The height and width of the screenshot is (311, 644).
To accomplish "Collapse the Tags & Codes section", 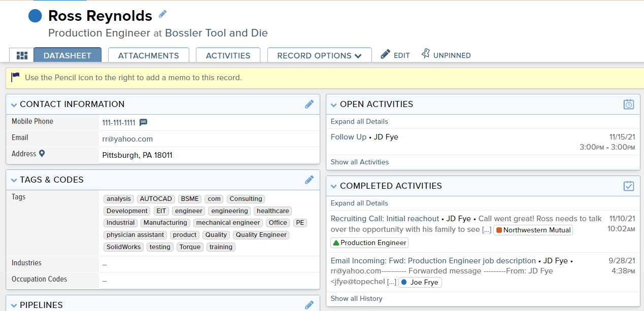I will point(14,180).
